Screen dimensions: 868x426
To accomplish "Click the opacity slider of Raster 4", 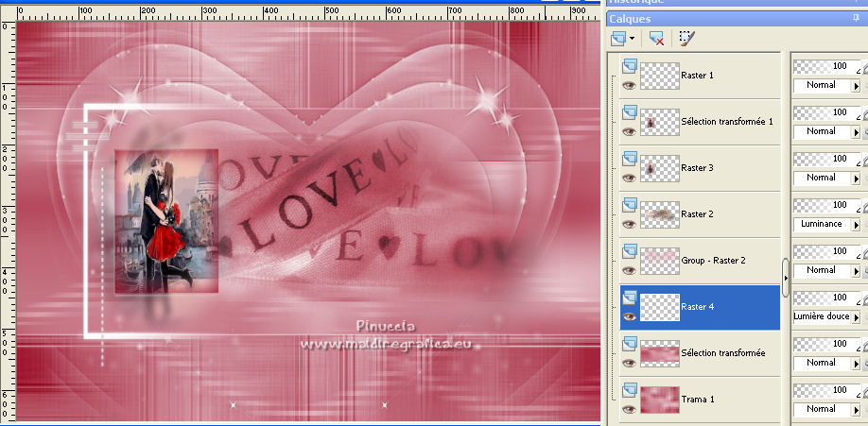I will [827, 298].
